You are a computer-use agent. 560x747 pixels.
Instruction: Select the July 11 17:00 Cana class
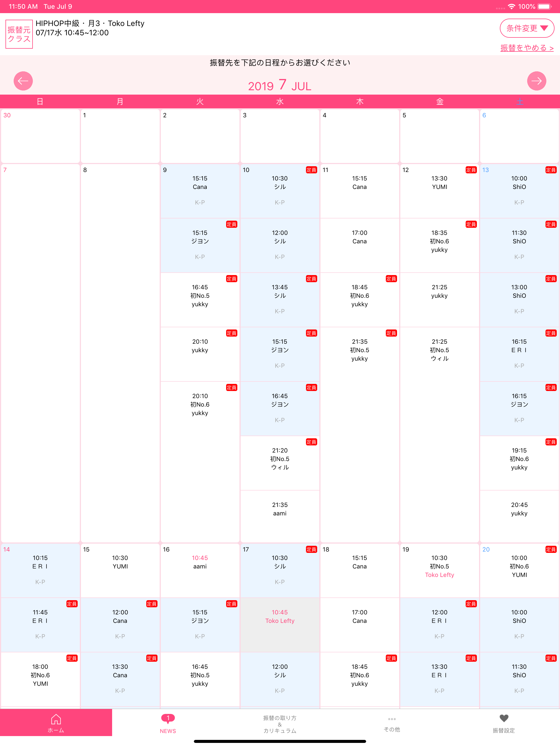pyautogui.click(x=359, y=245)
